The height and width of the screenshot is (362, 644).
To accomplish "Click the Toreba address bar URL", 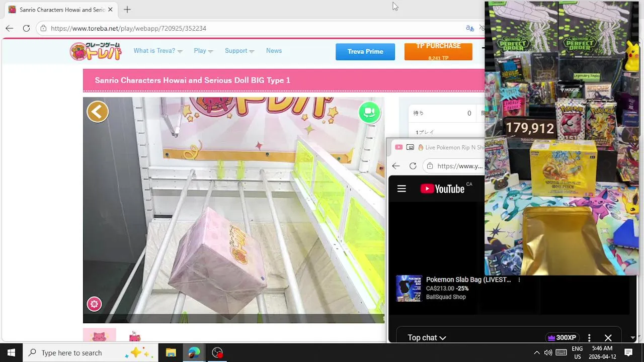I will click(128, 28).
